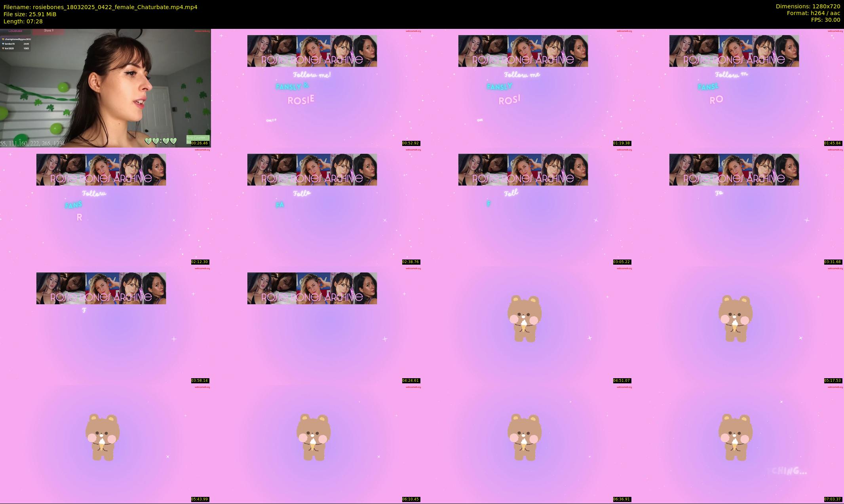The image size is (844, 504).
Task: Open the thumbnail frame stamped 04:24.61
Action: (x=316, y=325)
